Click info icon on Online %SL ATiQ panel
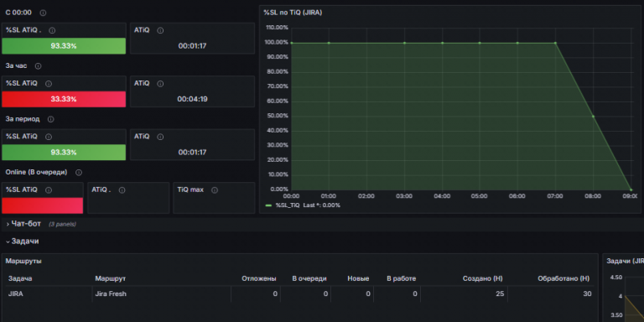Image resolution: width=644 pixels, height=322 pixels. click(x=49, y=190)
